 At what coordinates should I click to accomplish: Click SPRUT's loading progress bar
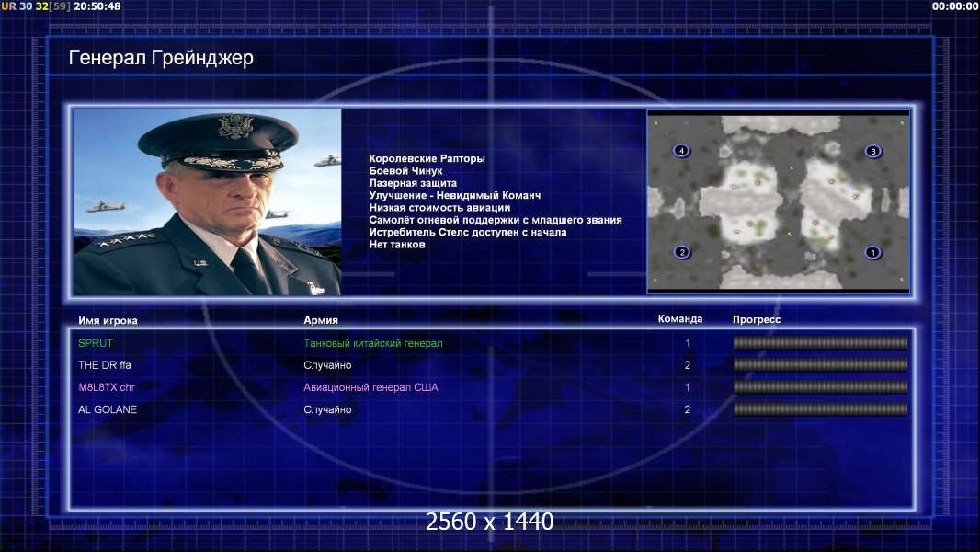pos(820,342)
